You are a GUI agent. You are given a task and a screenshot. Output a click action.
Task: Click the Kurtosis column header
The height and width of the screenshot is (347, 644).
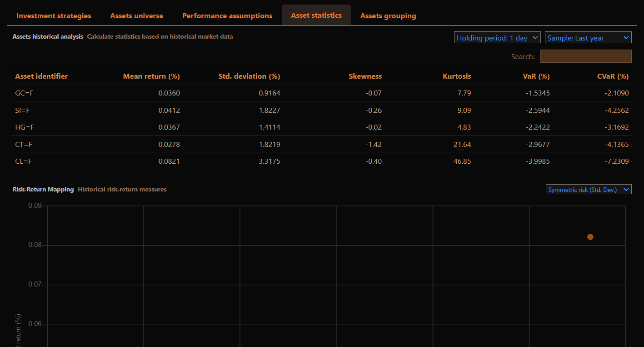click(x=457, y=76)
